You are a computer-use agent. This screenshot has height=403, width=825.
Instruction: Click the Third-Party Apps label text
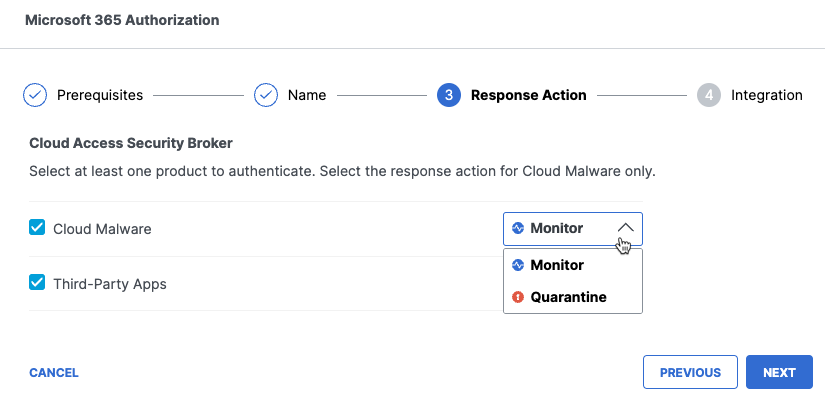pos(110,284)
